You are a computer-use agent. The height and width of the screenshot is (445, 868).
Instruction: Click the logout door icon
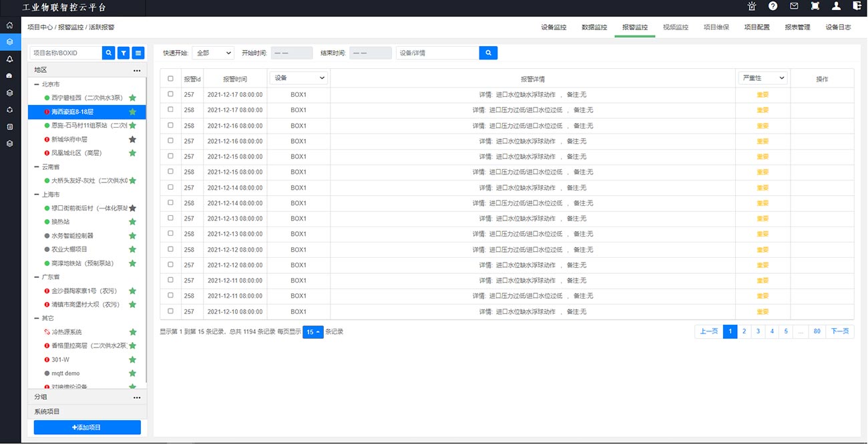[x=857, y=6]
